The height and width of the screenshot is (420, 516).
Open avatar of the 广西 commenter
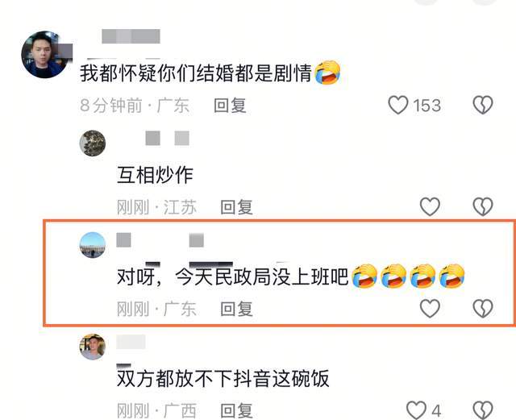tap(93, 347)
